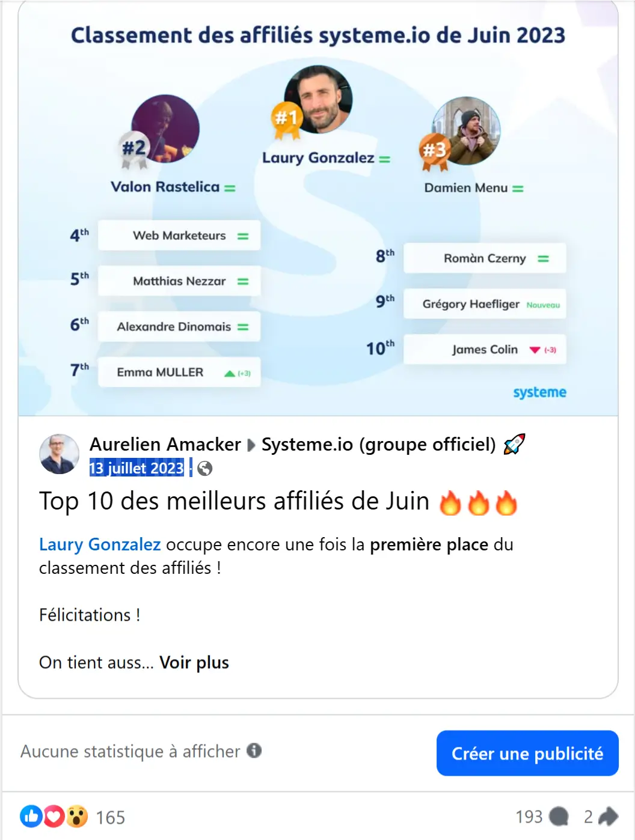
Task: Open the Aurelien Amacker author name link
Action: click(165, 444)
